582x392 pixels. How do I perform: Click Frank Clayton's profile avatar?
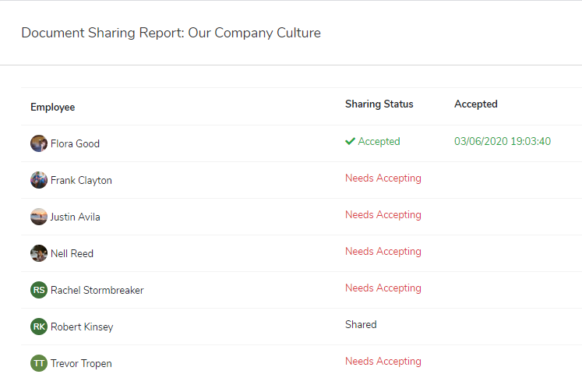(x=39, y=180)
